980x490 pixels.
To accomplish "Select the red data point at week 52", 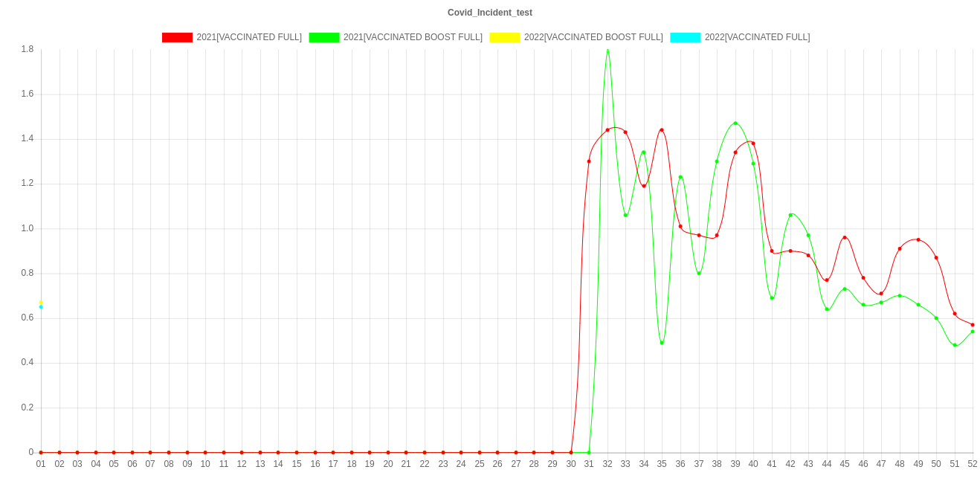I will point(973,325).
